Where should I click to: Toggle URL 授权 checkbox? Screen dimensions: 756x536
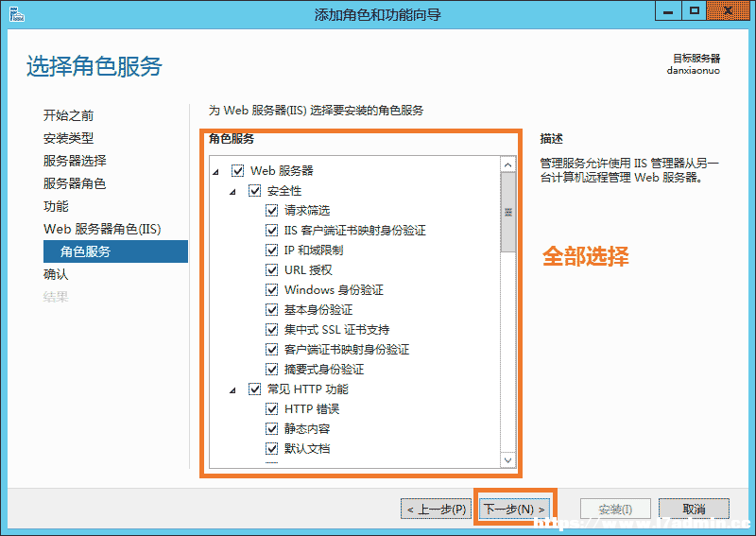pyautogui.click(x=271, y=269)
